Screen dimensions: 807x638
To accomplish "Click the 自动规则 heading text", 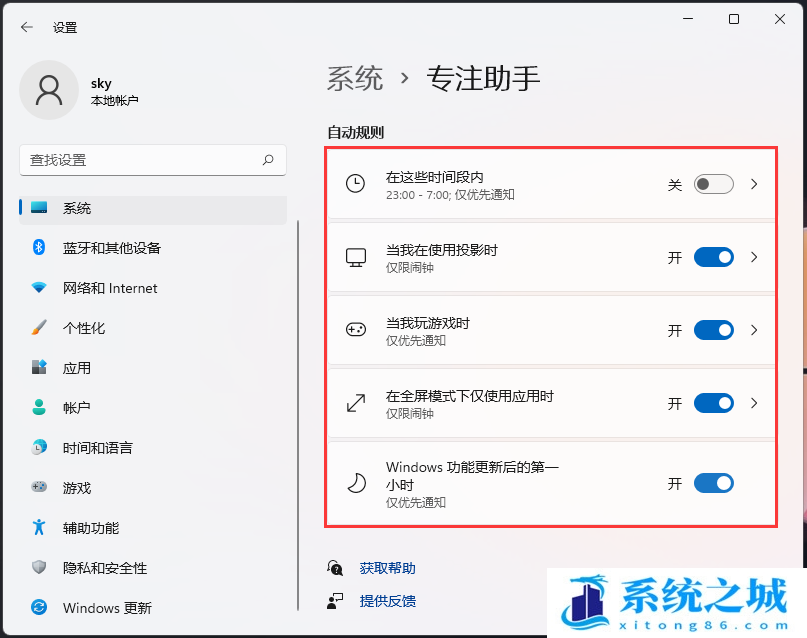I will [x=356, y=133].
